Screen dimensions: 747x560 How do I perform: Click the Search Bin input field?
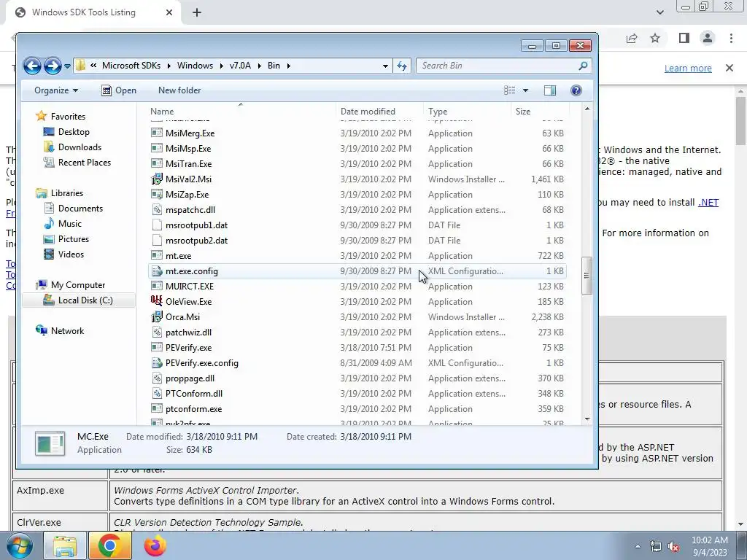click(498, 66)
